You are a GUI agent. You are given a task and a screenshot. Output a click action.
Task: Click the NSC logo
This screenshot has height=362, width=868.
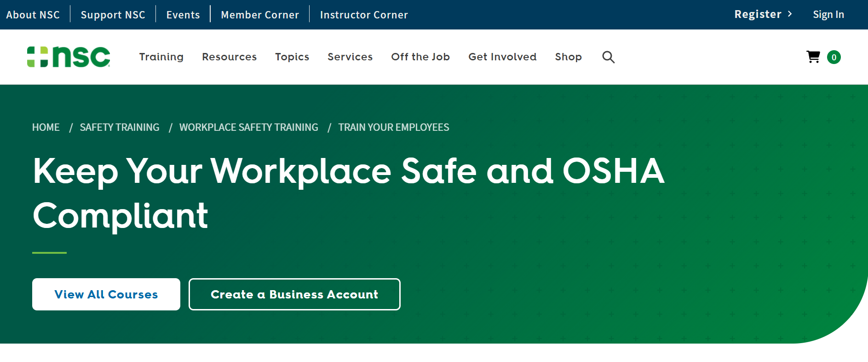(69, 57)
